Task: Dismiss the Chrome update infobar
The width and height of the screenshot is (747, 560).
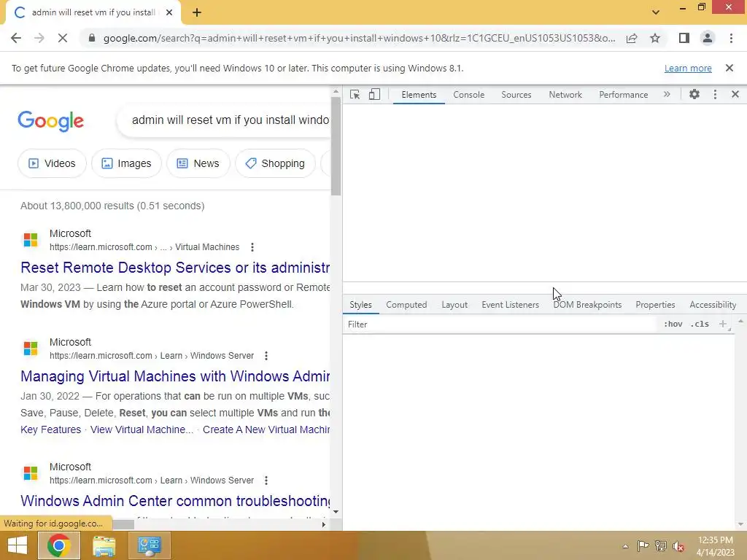Action: [x=729, y=68]
